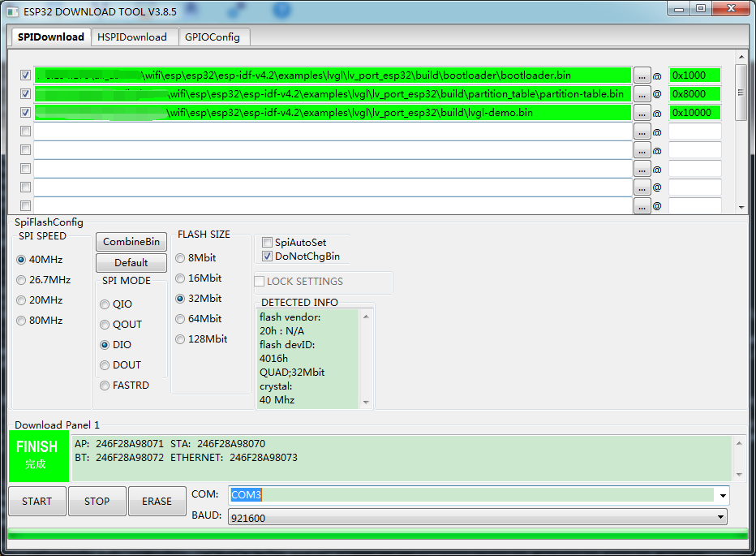This screenshot has height=556, width=756.
Task: Uncheck the bootloader.bin firmware row
Action: (x=25, y=75)
